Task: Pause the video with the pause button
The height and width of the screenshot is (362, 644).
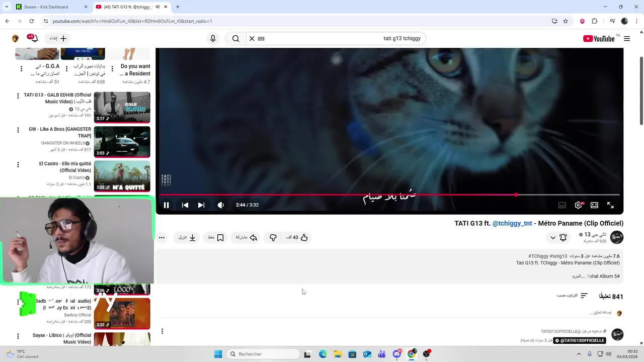Action: click(166, 205)
